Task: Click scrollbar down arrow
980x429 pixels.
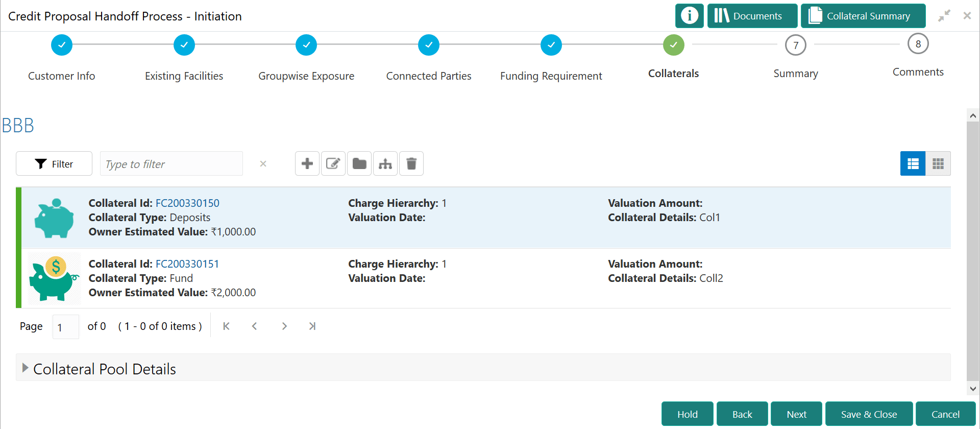Action: (x=973, y=389)
